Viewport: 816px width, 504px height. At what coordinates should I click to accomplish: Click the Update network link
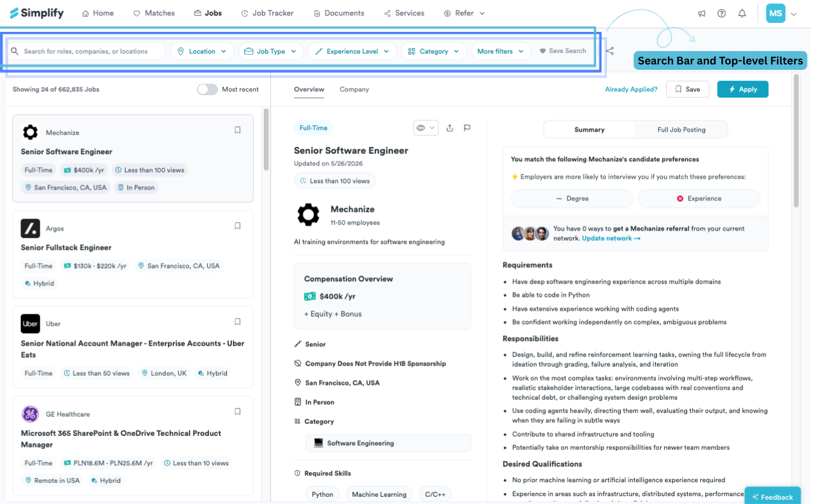(611, 238)
